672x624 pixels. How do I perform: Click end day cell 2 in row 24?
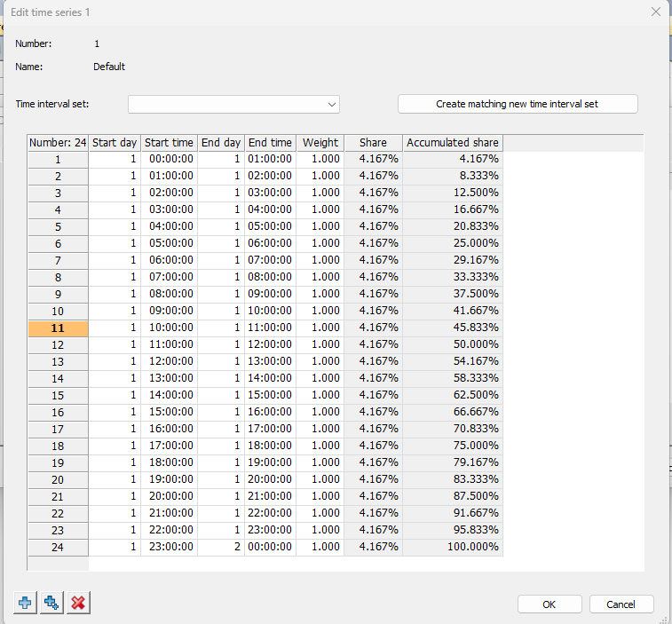[221, 547]
